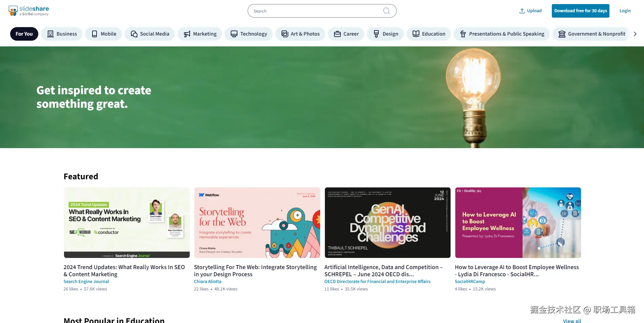Click the Technology monitor icon
The height and width of the screenshot is (323, 644).
click(x=234, y=34)
